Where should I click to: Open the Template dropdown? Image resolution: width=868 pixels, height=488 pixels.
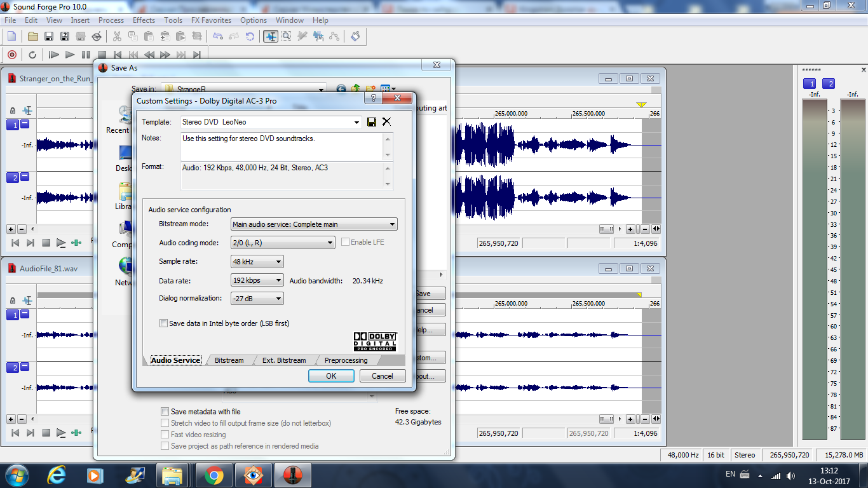tap(357, 122)
